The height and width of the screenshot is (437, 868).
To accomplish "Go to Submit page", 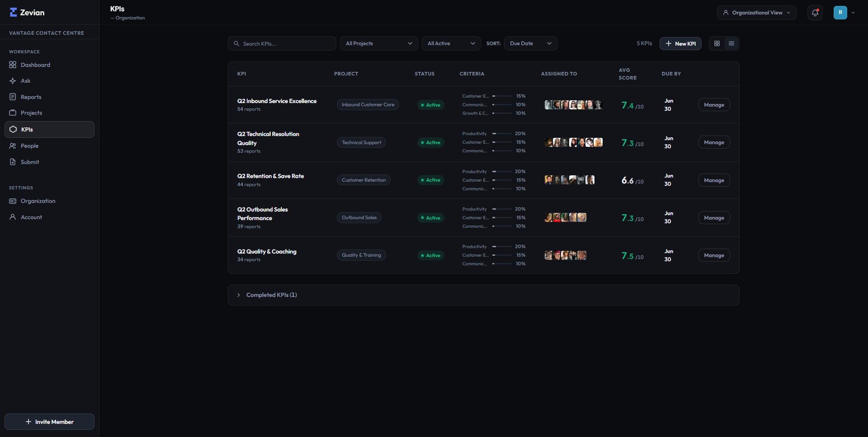I will point(49,162).
